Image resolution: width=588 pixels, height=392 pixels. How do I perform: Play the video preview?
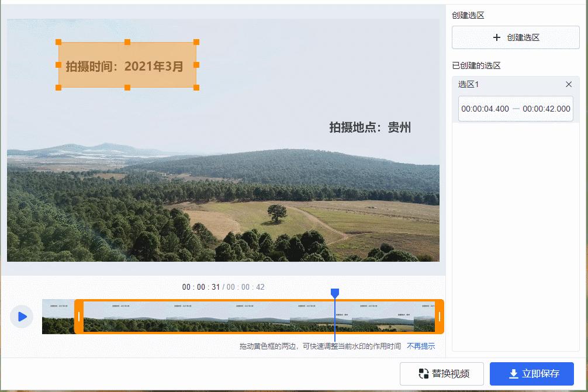[22, 317]
